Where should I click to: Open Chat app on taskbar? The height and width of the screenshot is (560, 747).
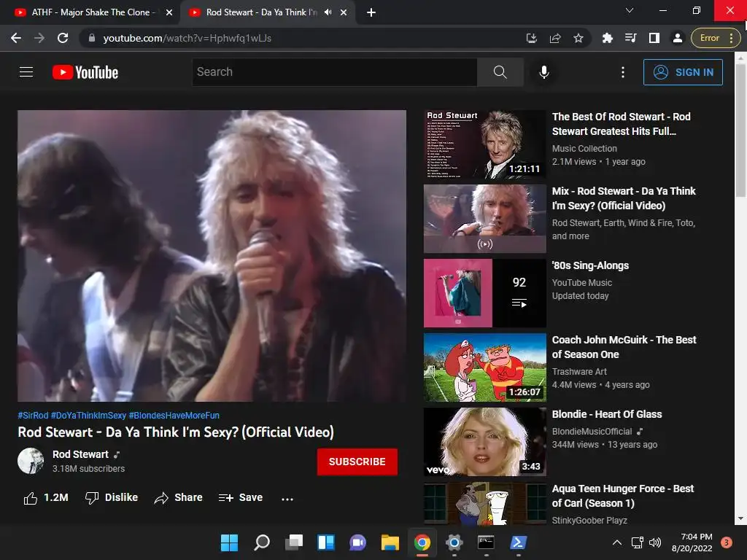[357, 542]
